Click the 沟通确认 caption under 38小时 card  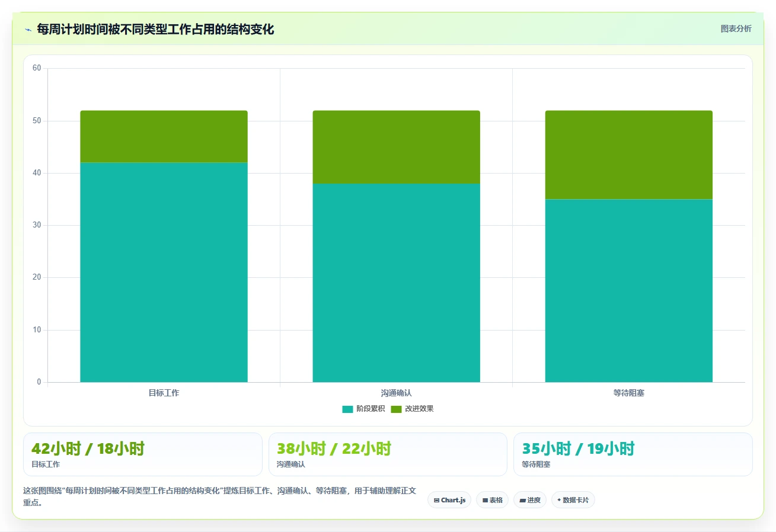pos(290,464)
